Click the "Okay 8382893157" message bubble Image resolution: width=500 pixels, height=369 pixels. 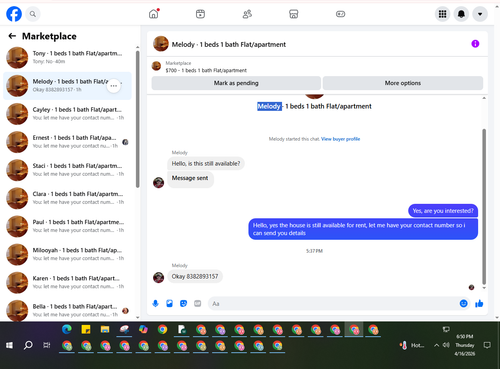click(195, 276)
